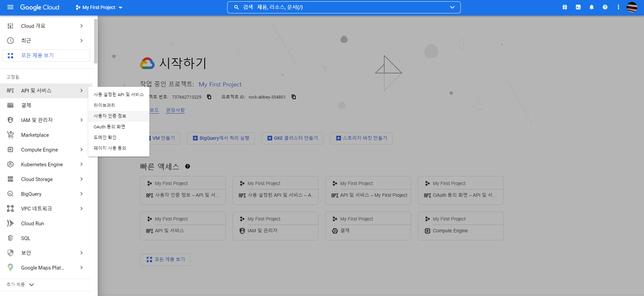Image resolution: width=644 pixels, height=296 pixels.
Task: Click BigQuery에서 쿼리 실행 button
Action: [221, 138]
